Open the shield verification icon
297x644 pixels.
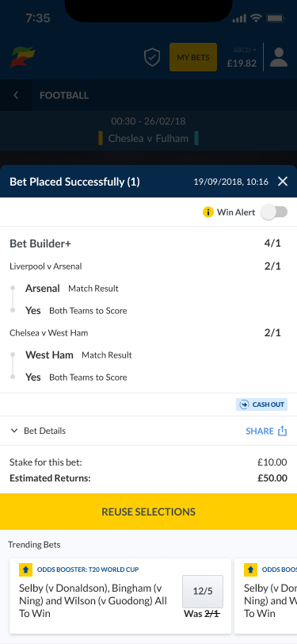(152, 57)
